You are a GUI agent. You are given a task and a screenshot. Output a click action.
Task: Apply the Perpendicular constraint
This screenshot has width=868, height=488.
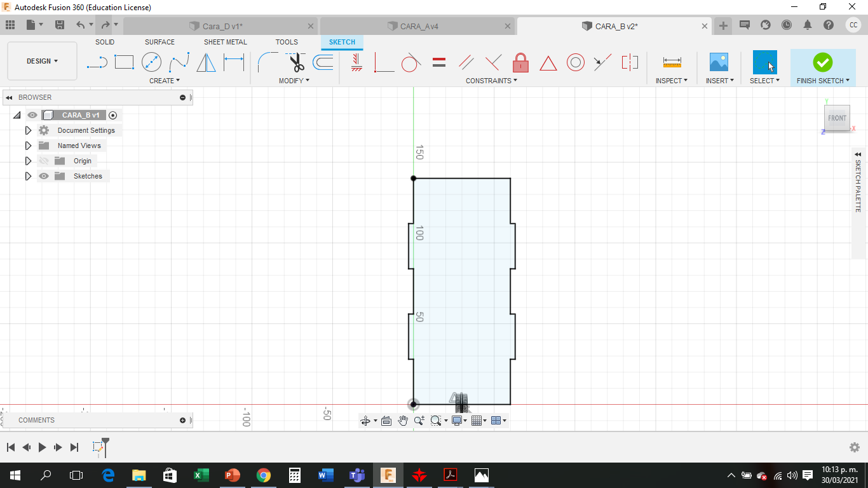[493, 62]
